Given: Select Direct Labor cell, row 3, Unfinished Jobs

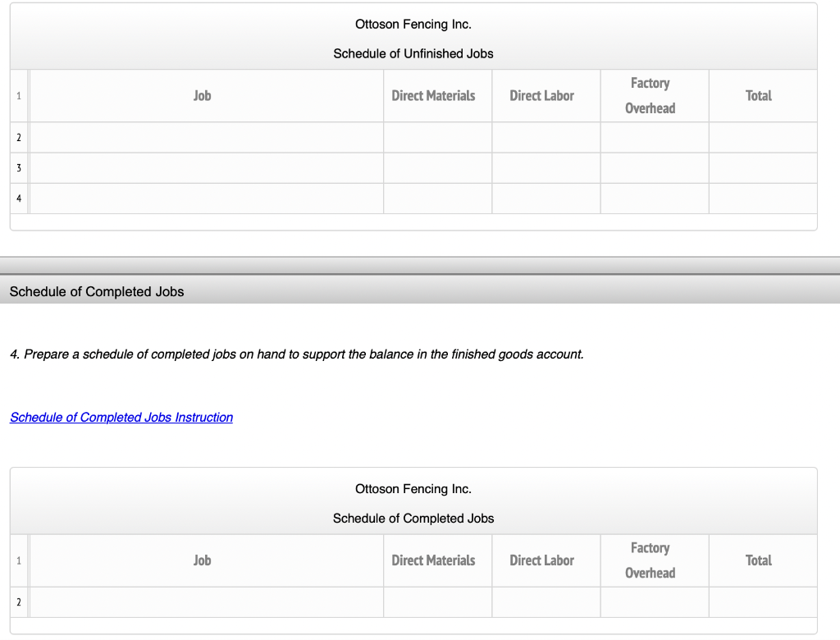Looking at the screenshot, I should point(546,168).
